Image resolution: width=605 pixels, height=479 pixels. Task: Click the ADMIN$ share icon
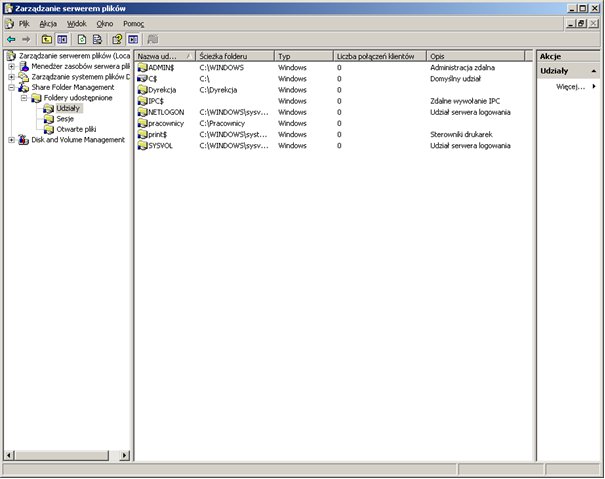click(143, 68)
